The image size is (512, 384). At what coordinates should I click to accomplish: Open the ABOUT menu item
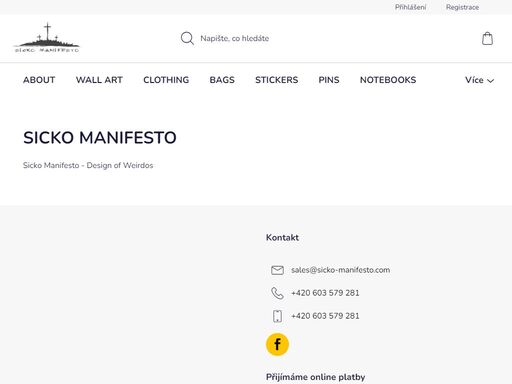tap(39, 80)
